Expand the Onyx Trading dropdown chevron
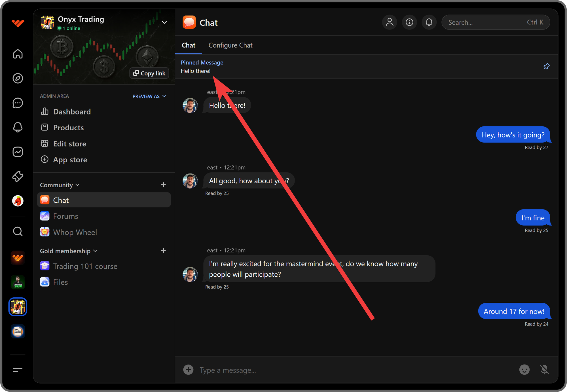Image resolution: width=567 pixels, height=392 pixels. (164, 22)
